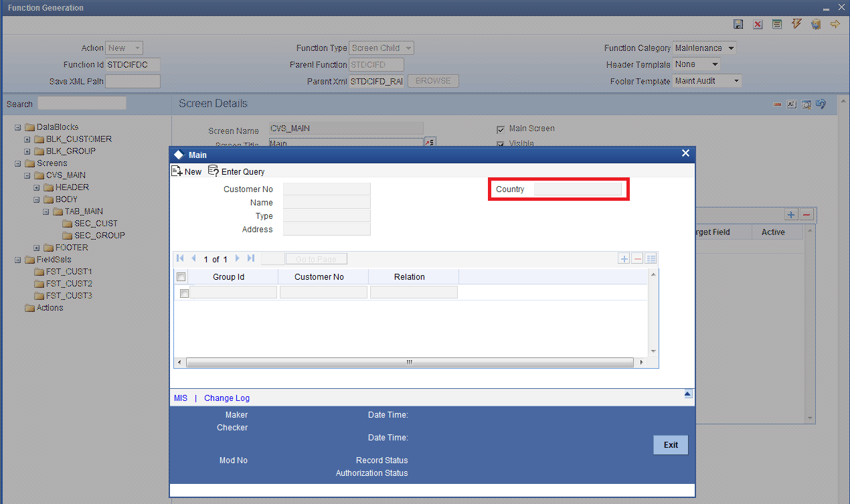
Task: Click the horizontal scrollbar thumb of grid
Action: (x=409, y=362)
